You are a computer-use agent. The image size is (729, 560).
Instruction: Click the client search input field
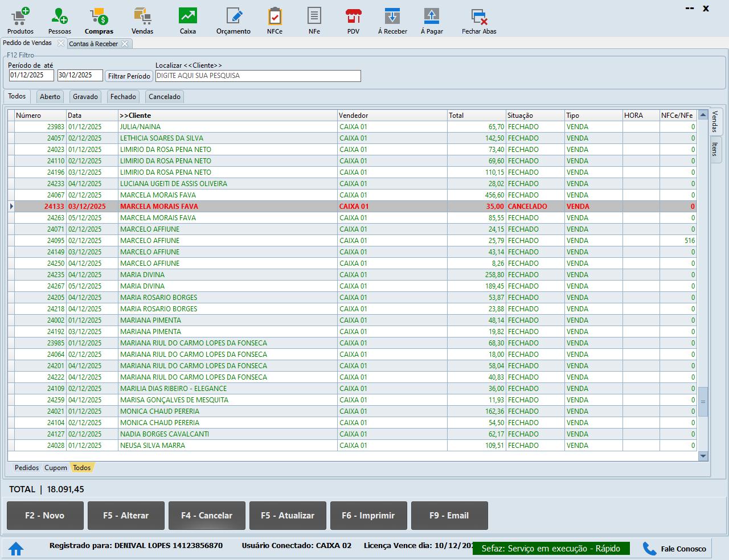(258, 76)
